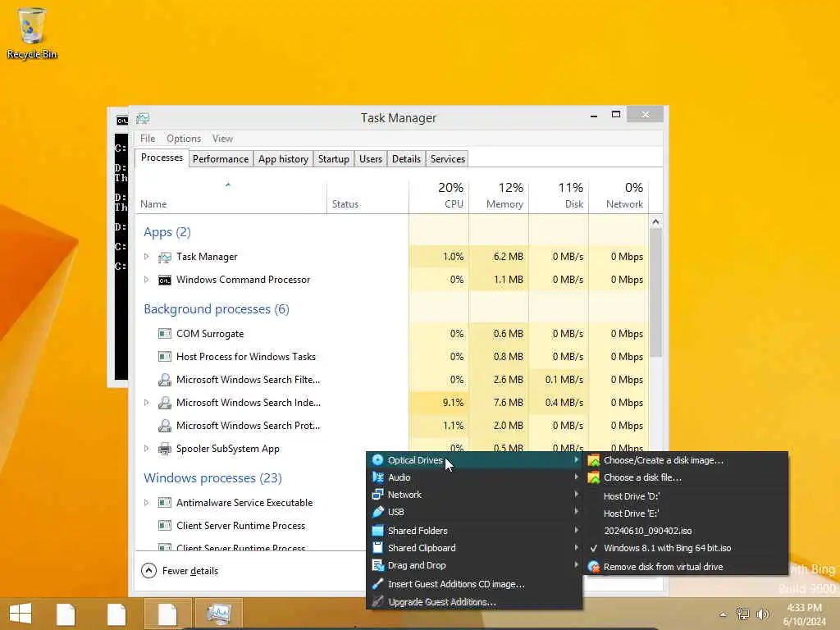This screenshot has height=630, width=840.
Task: Click the scrollbar up arrow
Action: (x=655, y=221)
